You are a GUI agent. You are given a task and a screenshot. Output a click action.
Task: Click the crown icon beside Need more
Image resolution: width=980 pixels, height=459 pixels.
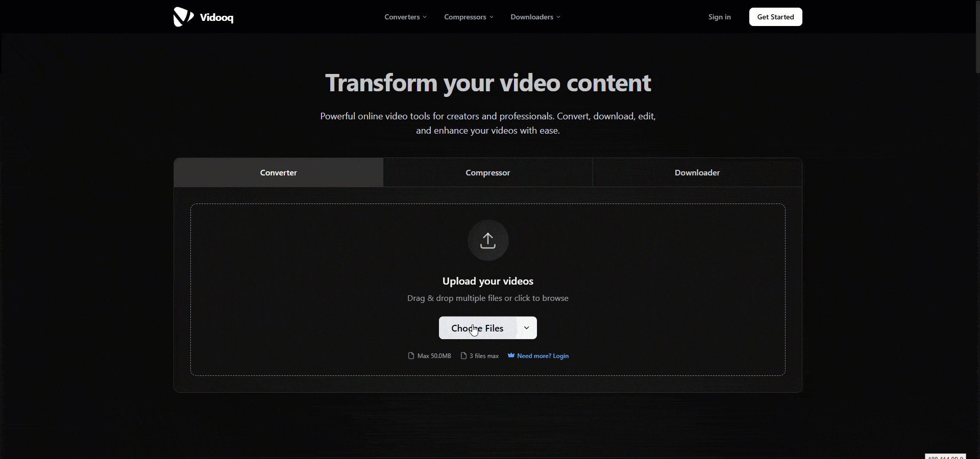[511, 355]
